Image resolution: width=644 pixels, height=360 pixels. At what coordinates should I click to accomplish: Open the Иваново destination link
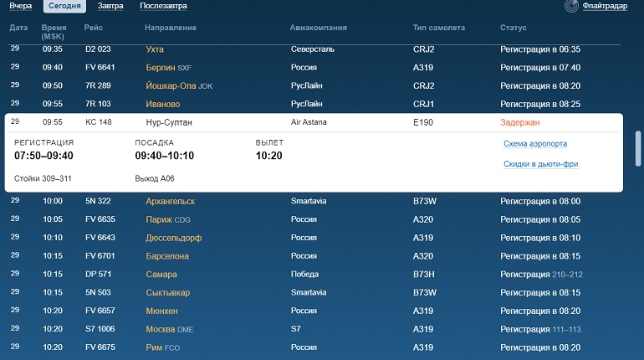point(162,104)
